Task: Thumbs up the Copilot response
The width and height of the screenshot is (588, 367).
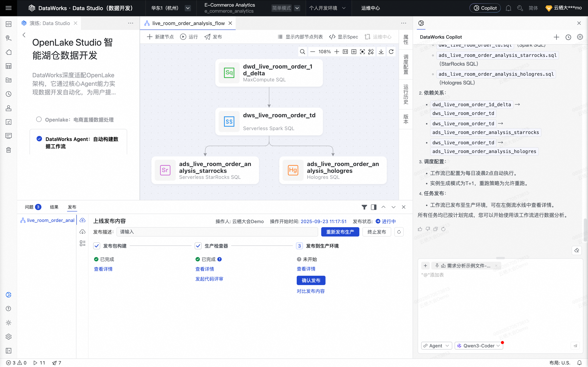Action: [x=420, y=229]
